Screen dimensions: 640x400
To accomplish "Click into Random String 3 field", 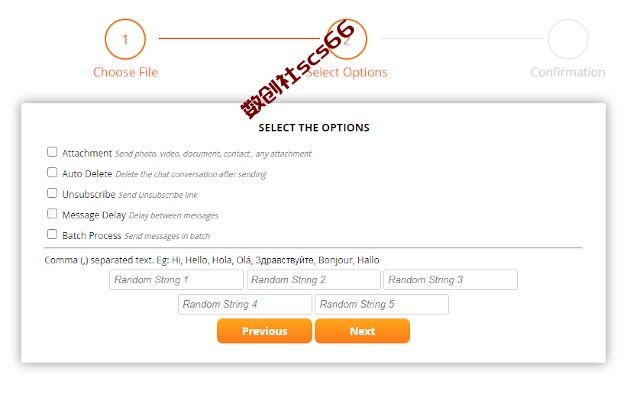I will click(x=451, y=280).
